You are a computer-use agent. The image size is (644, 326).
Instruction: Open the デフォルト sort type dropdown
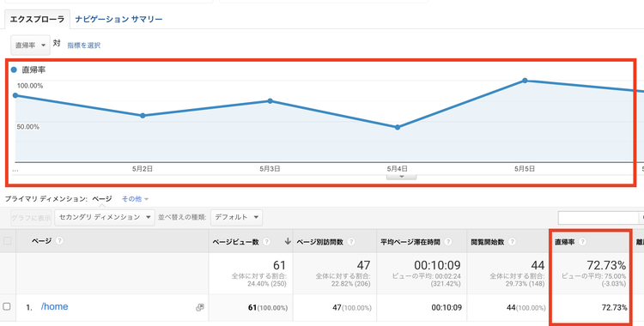pos(236,217)
